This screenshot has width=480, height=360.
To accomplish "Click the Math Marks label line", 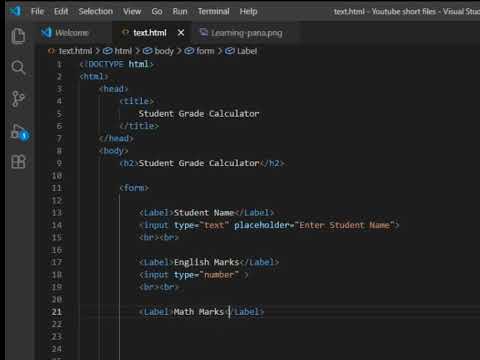I will tap(201, 312).
